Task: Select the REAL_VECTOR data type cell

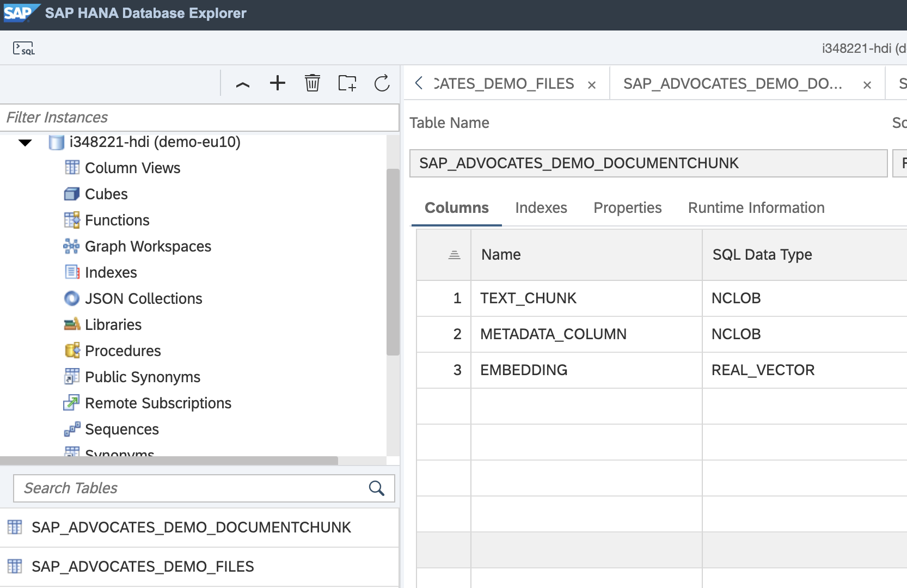Action: [x=805, y=370]
